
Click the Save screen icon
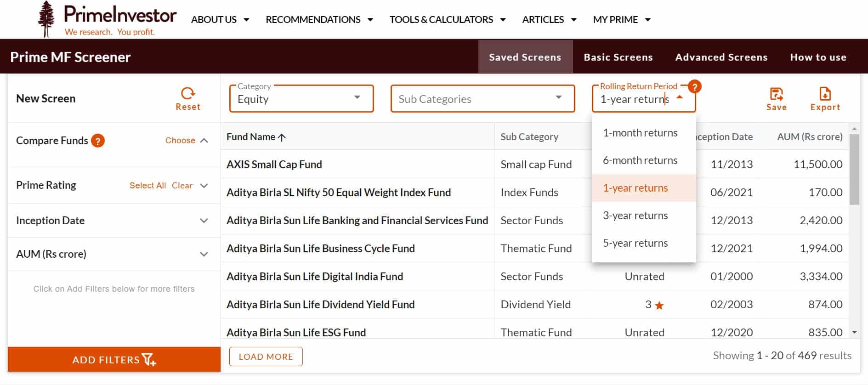[x=776, y=94]
